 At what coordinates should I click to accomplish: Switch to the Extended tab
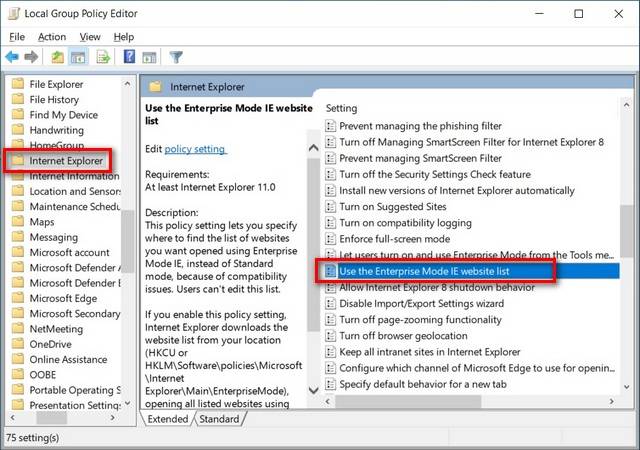point(167,419)
